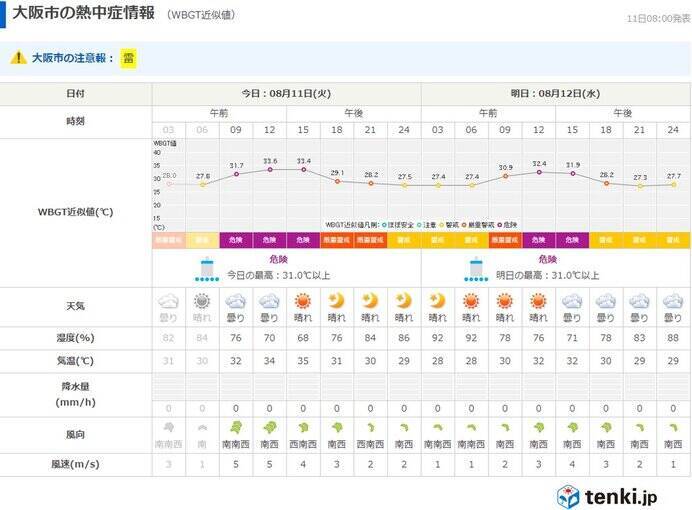Viewport: 692px width, 510px height.
Task: Click the 32.4 WBGT data point
Action: click(x=539, y=172)
